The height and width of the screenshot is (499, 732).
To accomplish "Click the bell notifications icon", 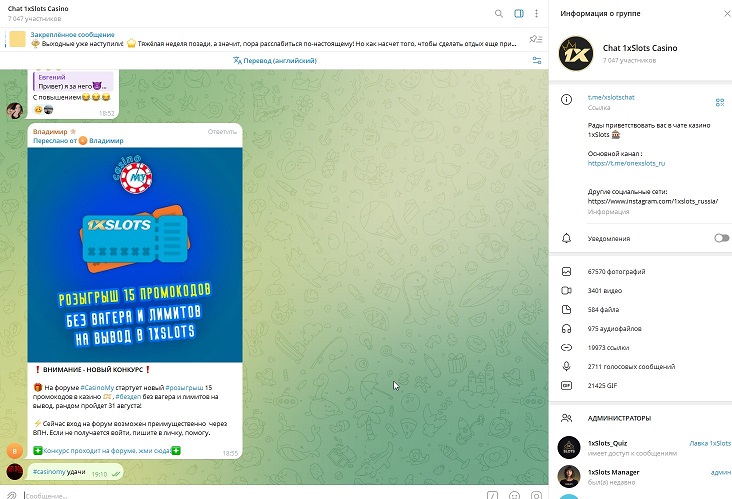I will point(566,238).
